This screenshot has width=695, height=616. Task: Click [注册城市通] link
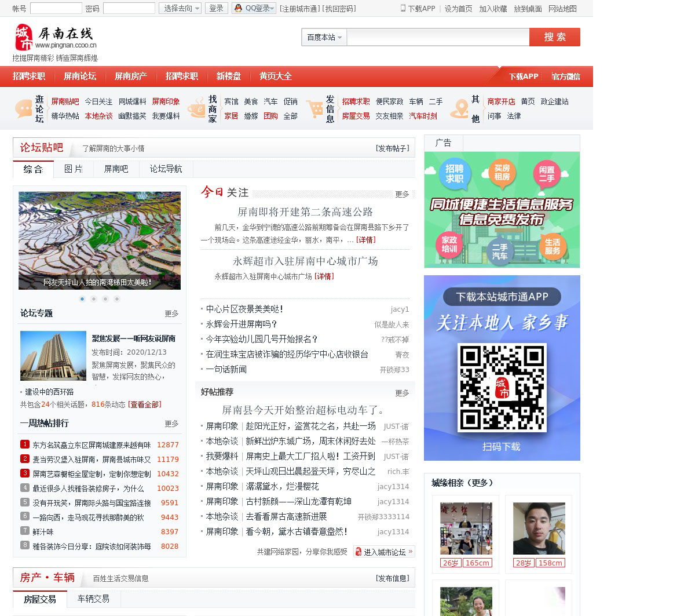point(299,9)
